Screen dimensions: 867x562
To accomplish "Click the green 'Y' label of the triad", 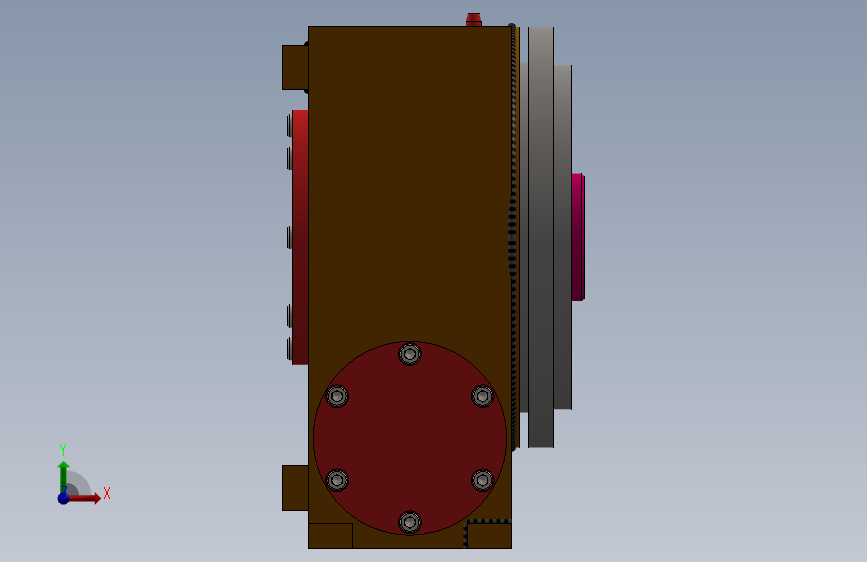I will point(63,450).
